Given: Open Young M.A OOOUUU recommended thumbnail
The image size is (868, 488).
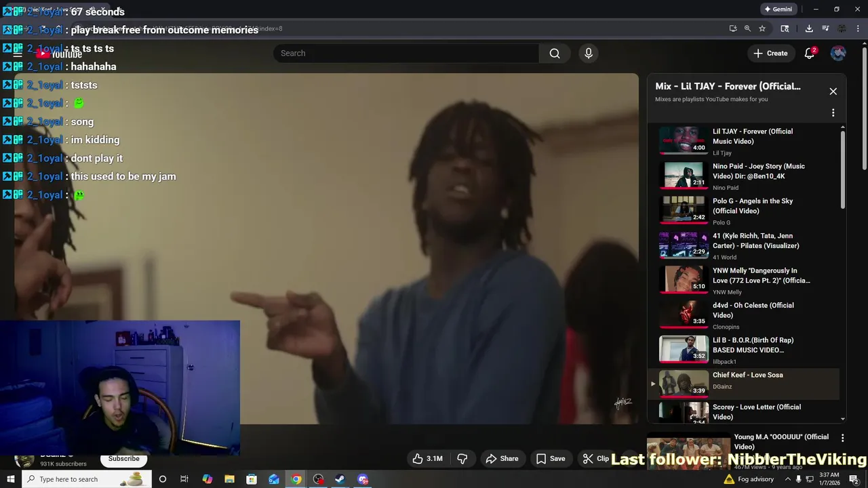Looking at the screenshot, I should 688,451.
